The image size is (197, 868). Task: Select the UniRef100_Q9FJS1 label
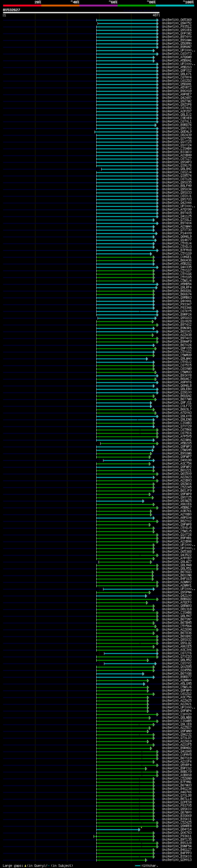pos(177,403)
